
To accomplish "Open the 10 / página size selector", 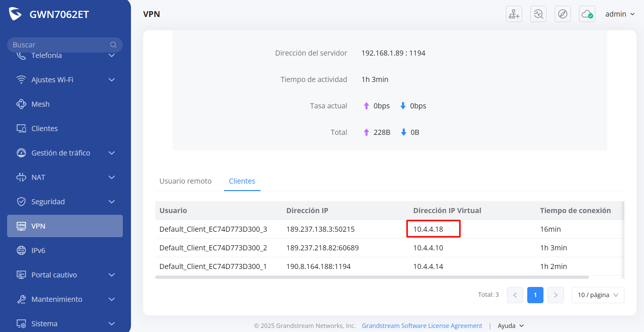I will click(x=598, y=295).
